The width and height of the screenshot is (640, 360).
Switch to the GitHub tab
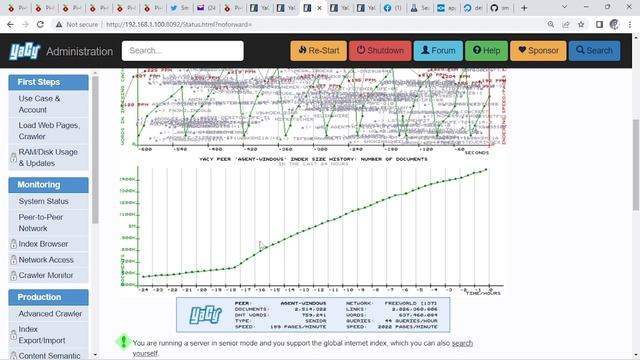pyautogui.click(x=500, y=8)
